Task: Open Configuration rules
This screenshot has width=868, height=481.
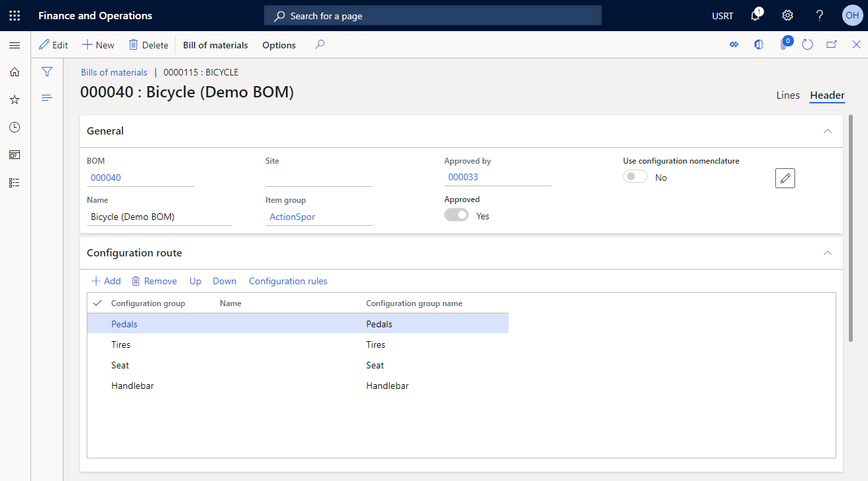Action: point(288,281)
